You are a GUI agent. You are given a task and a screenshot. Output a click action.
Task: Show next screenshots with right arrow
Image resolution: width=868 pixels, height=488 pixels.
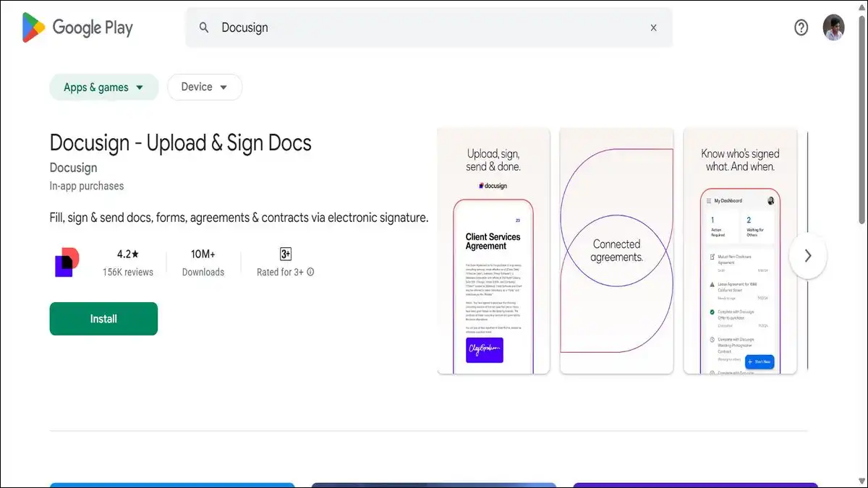click(x=808, y=255)
